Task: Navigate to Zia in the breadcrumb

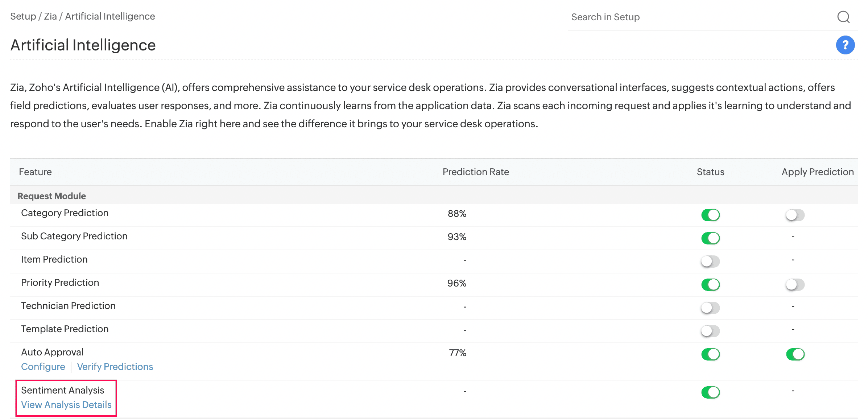Action: click(x=50, y=16)
